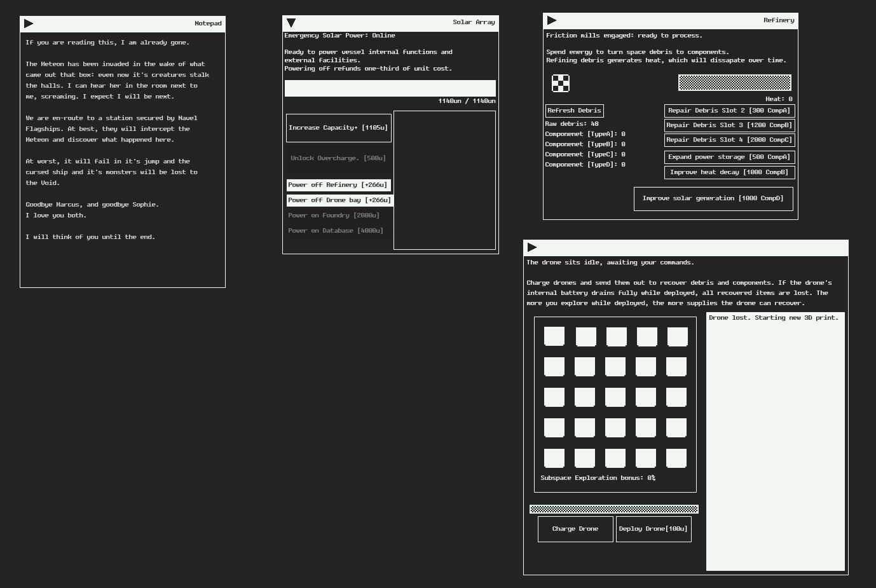Viewport: 876px width, 588px height.
Task: Power on the Foundry [2000u]
Action: (x=334, y=215)
